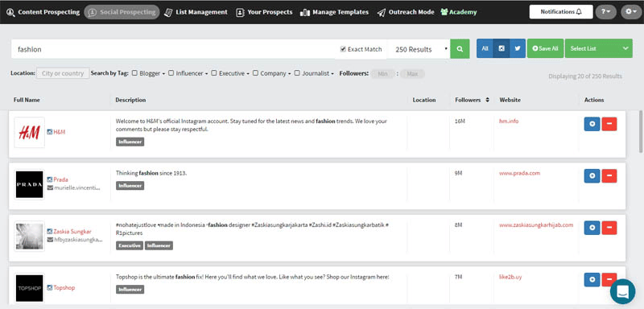Click Instagram icon next to Prada name

tap(50, 179)
